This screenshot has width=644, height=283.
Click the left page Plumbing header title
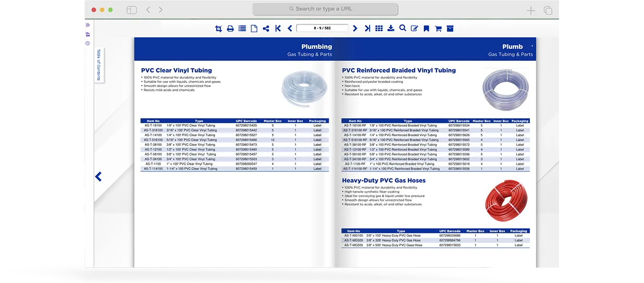click(x=317, y=47)
